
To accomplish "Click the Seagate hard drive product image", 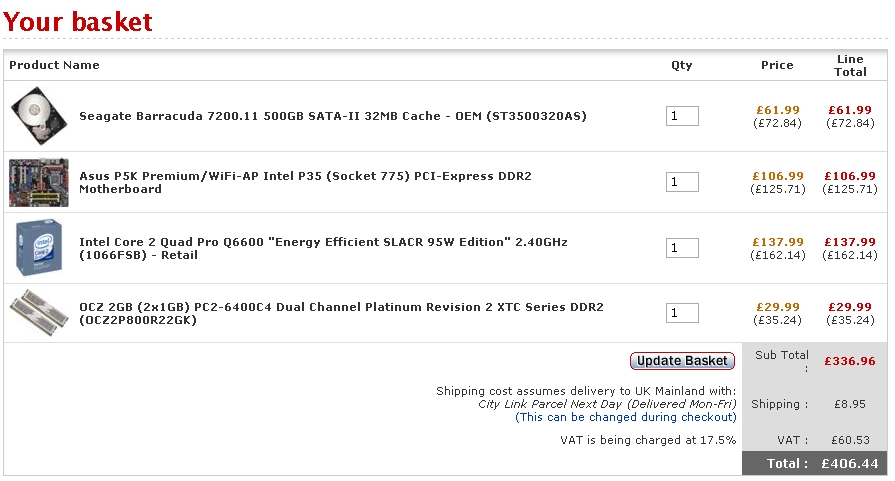I will coord(39,116).
